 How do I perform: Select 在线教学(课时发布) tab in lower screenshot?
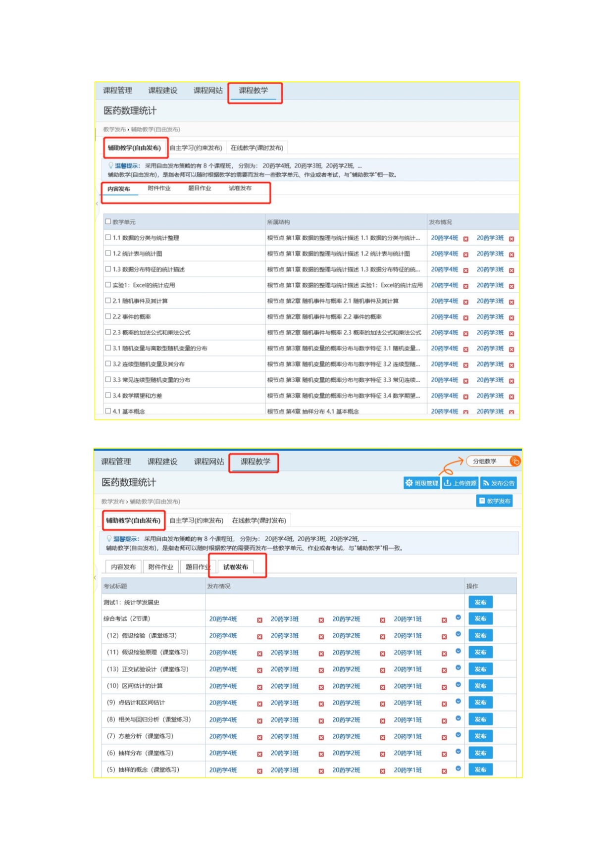259,521
